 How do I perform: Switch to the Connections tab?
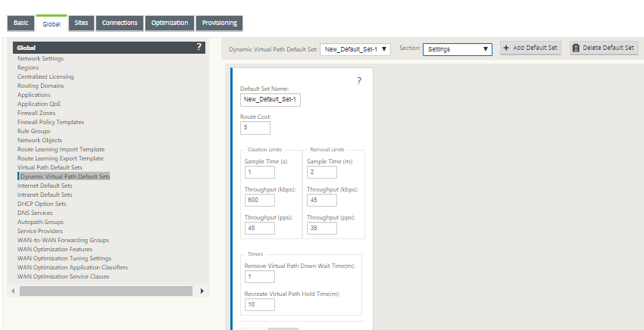pos(120,23)
